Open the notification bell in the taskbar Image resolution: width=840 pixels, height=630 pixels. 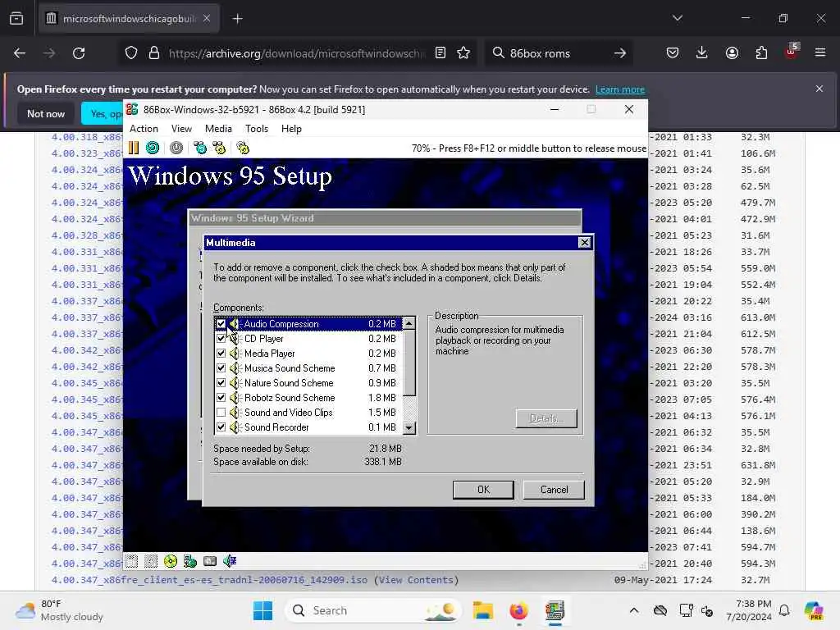point(784,610)
